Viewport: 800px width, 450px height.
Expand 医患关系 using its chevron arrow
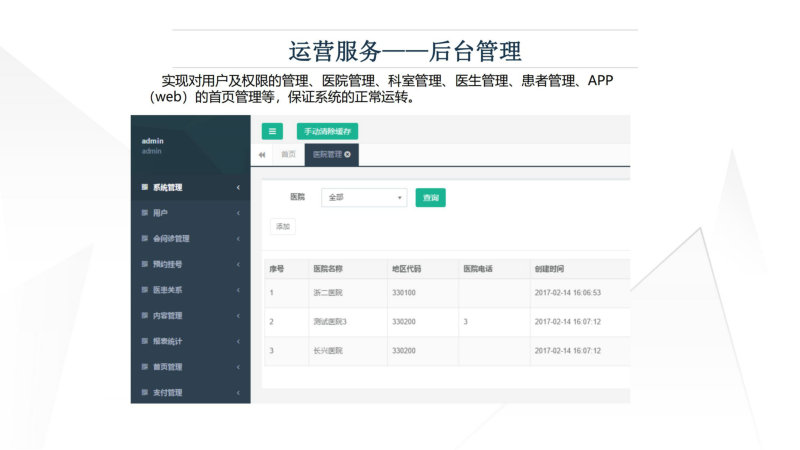click(x=238, y=290)
